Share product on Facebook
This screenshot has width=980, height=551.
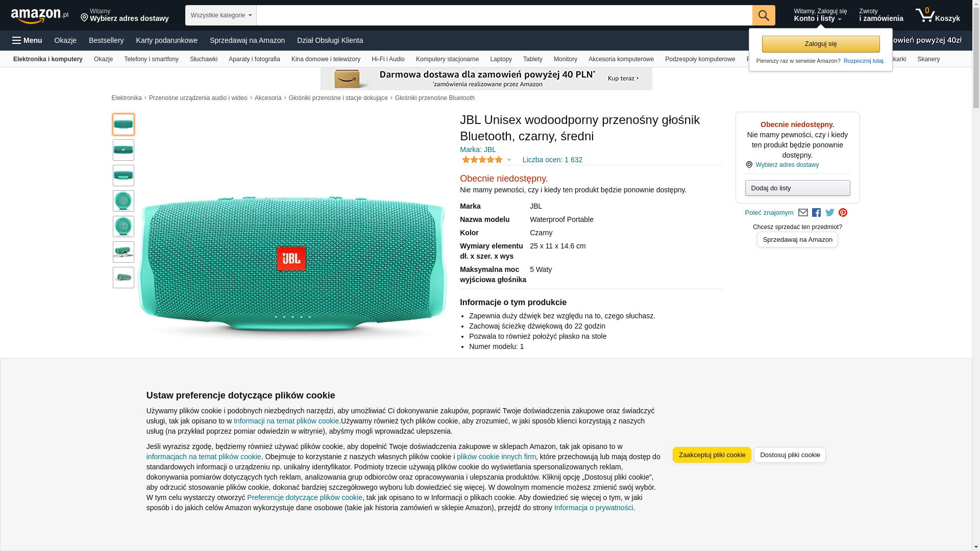[816, 213]
